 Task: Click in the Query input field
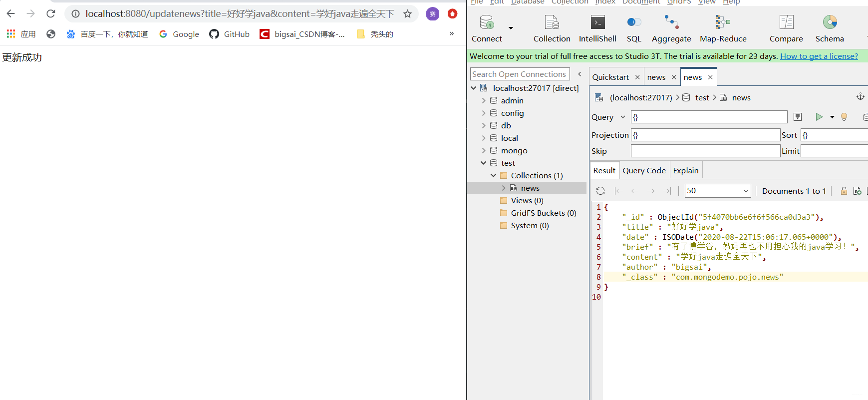(709, 117)
